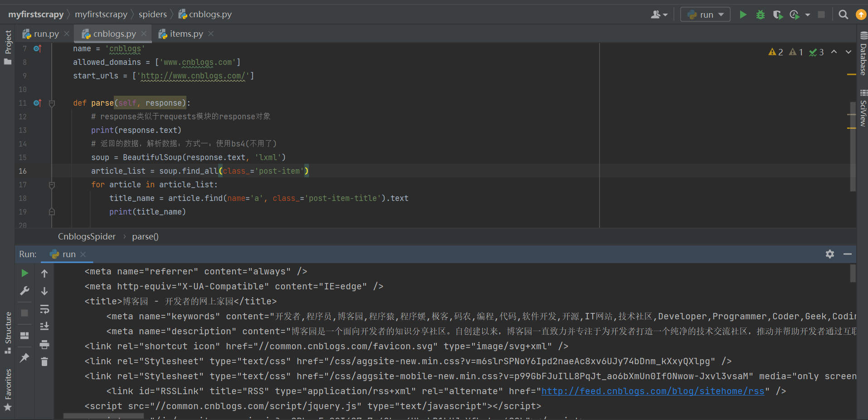Stop the process in the Run panel
This screenshot has width=868, height=420.
pos(25,313)
